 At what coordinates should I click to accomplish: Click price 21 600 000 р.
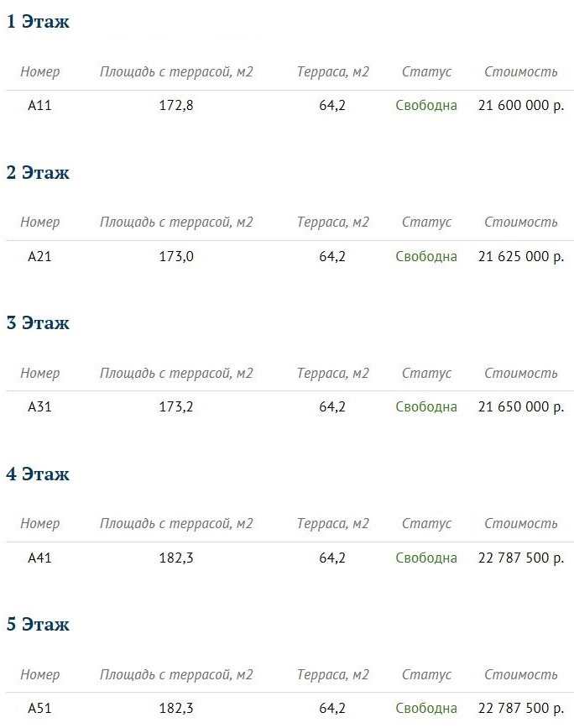tap(521, 106)
